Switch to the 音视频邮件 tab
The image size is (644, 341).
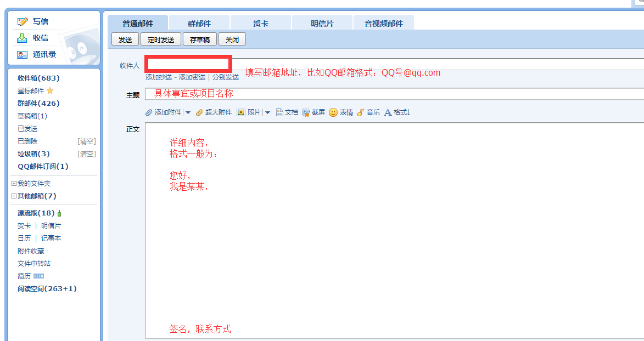pyautogui.click(x=384, y=24)
